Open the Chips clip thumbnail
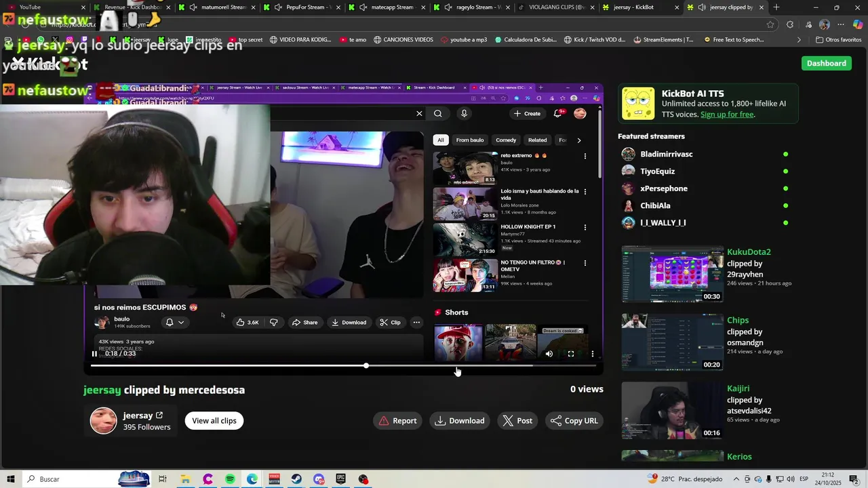 [x=673, y=342]
